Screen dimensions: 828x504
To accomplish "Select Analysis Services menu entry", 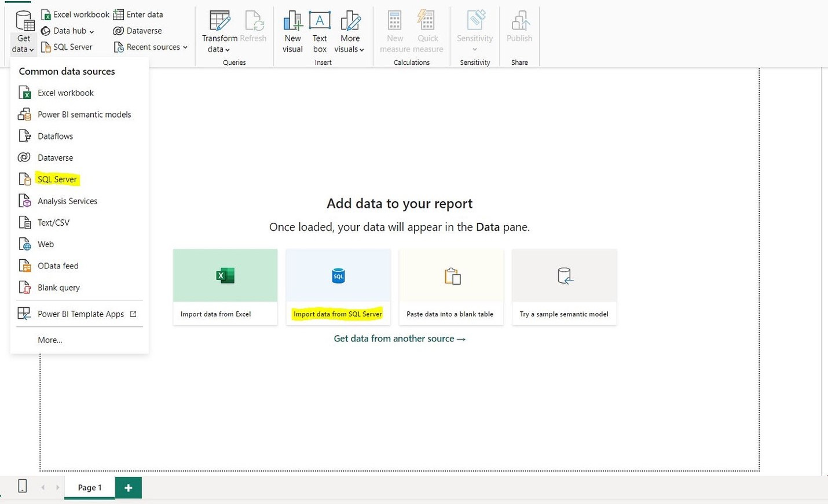I will tap(79, 201).
